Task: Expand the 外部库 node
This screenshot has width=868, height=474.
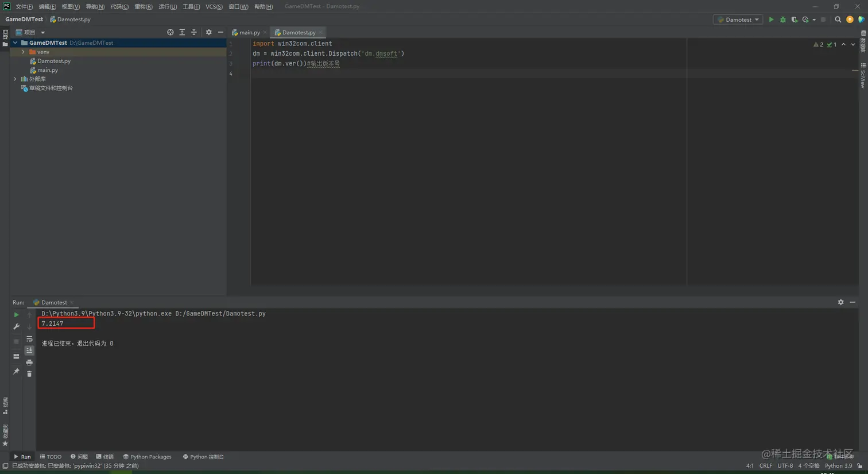Action: 15,79
